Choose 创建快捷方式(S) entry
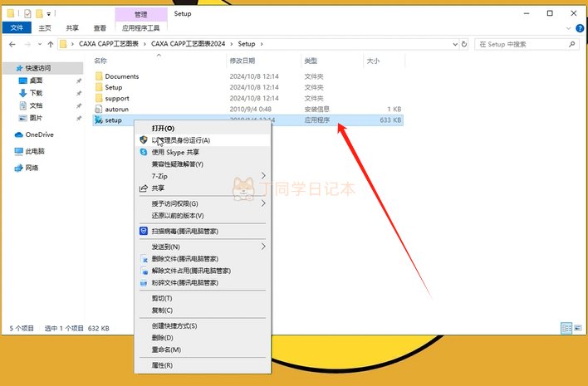The image size is (588, 386). 203,325
